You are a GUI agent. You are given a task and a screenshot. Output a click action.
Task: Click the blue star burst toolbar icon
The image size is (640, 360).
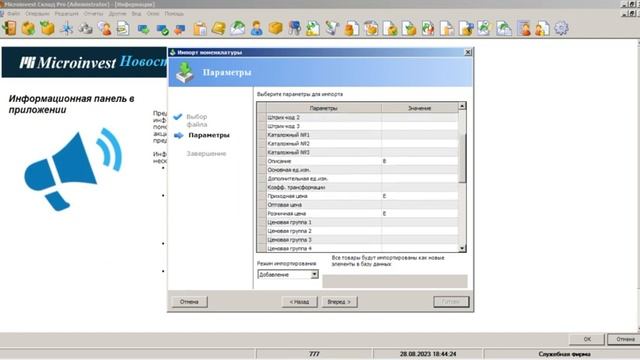[67, 28]
